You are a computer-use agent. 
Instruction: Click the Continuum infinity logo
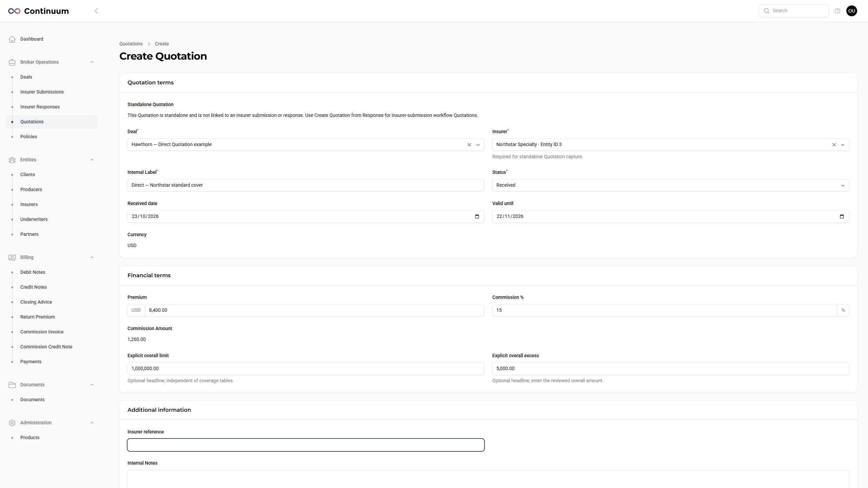coord(14,11)
